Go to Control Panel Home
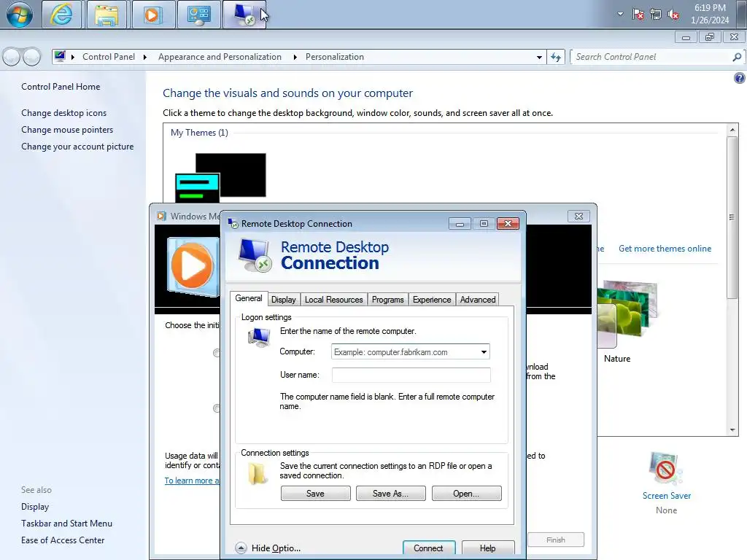This screenshot has height=560, width=747. pos(61,87)
